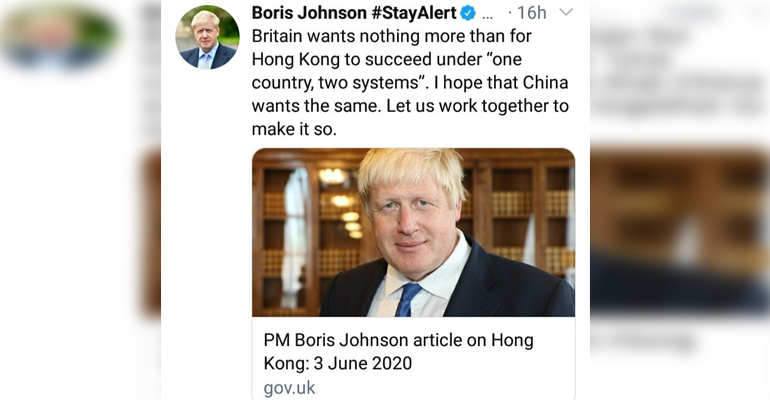
Task: Select the #StayAlert hashtag in name
Action: pos(413,13)
